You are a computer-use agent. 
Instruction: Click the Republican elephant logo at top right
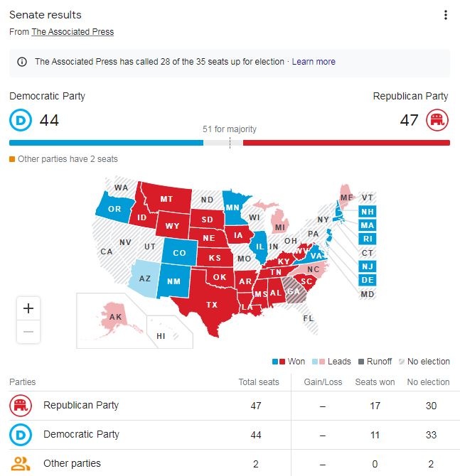coord(437,120)
